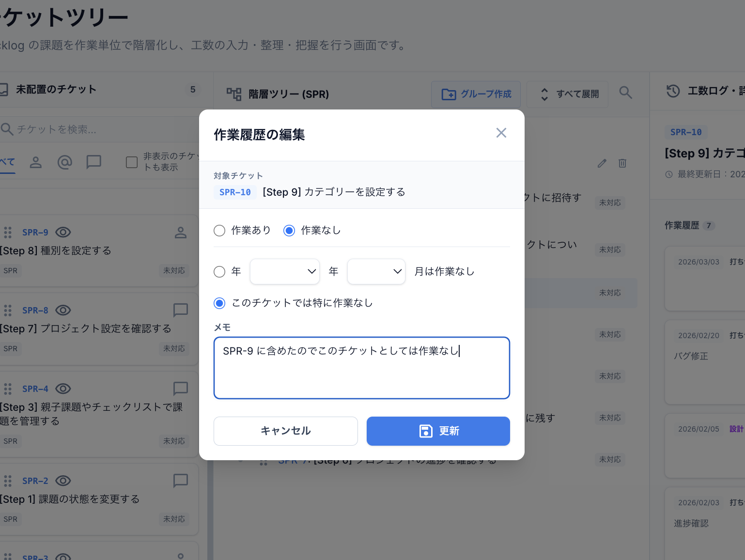The width and height of the screenshot is (745, 560).
Task: Click the drag handle icon on SPR-4
Action: tap(8, 389)
